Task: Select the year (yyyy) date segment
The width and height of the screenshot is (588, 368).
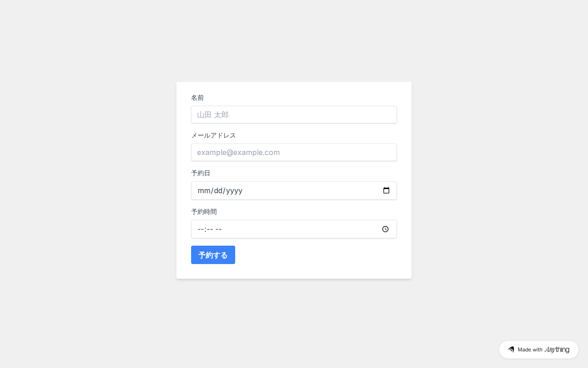Action: click(234, 190)
